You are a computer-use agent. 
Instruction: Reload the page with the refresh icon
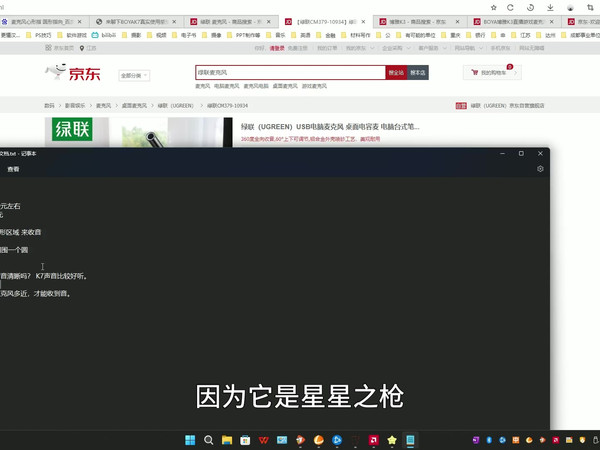[x=510, y=8]
